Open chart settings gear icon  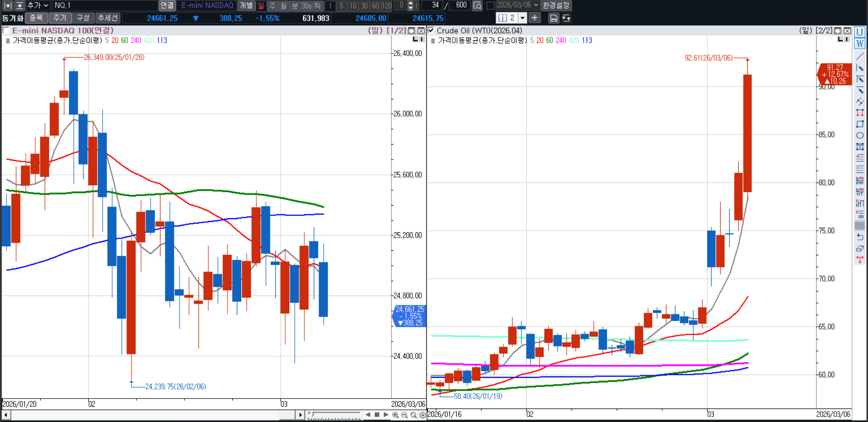coord(422,415)
